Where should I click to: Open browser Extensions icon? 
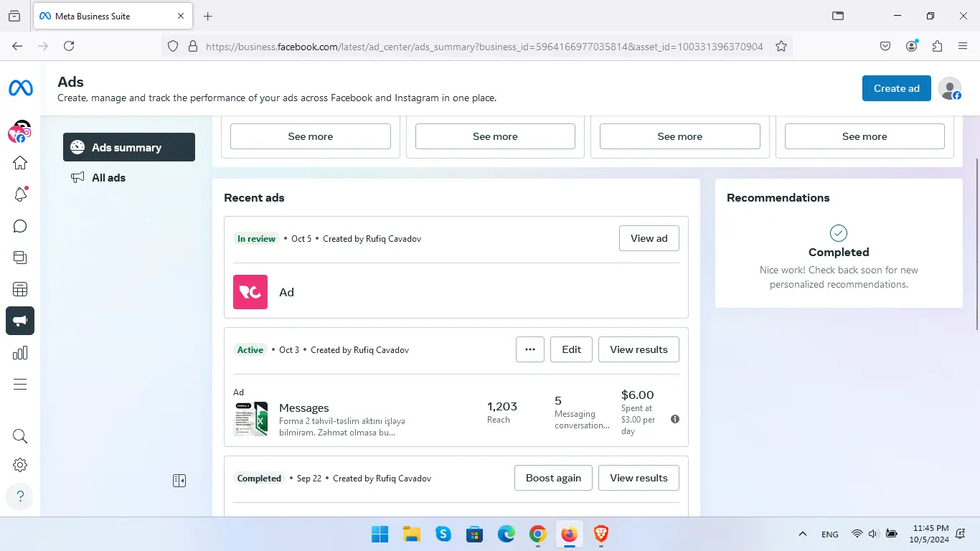pyautogui.click(x=937, y=46)
